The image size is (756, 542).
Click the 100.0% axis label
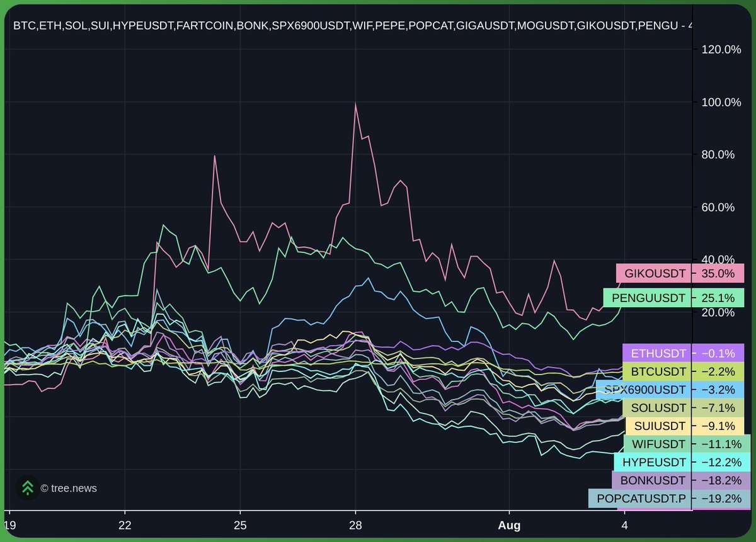721,102
